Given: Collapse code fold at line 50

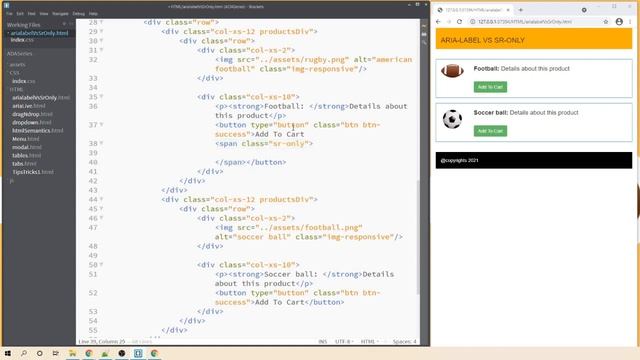Looking at the screenshot, I should [101, 265].
